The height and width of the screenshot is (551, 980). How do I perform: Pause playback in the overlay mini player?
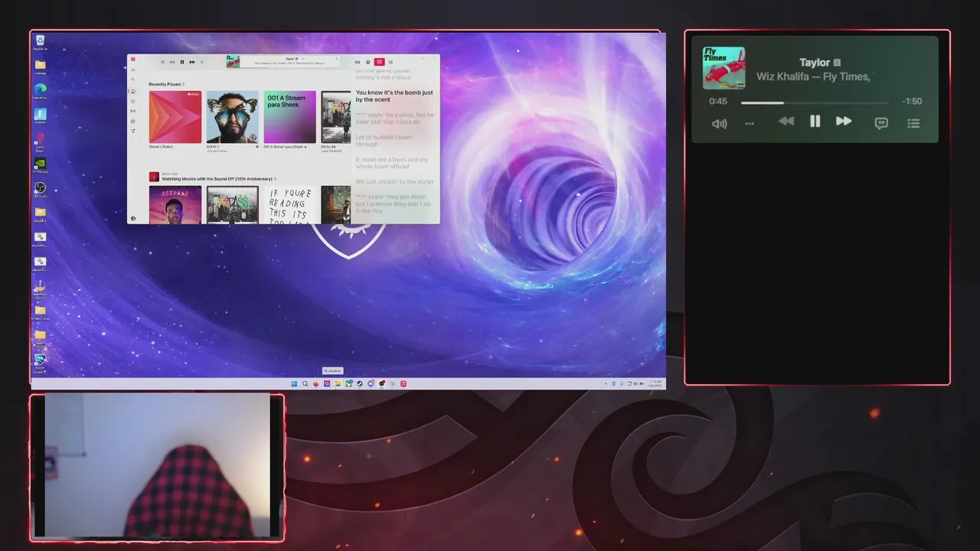click(815, 122)
